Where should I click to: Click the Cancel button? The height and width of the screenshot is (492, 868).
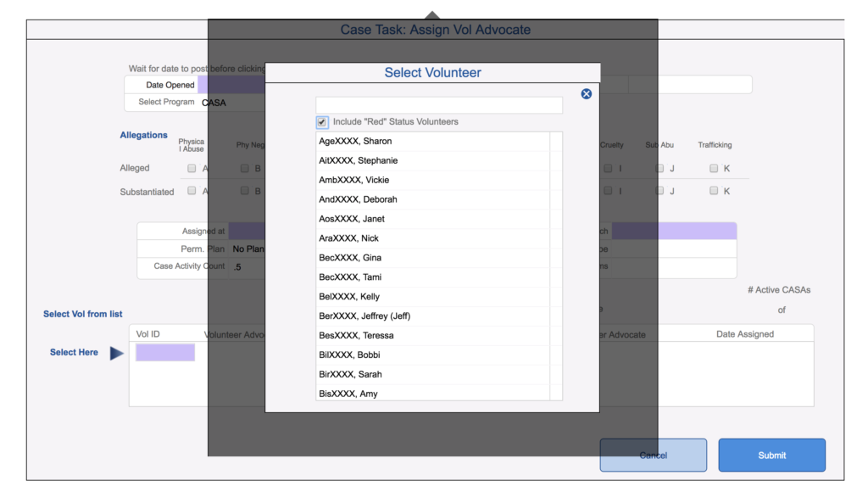(x=653, y=456)
